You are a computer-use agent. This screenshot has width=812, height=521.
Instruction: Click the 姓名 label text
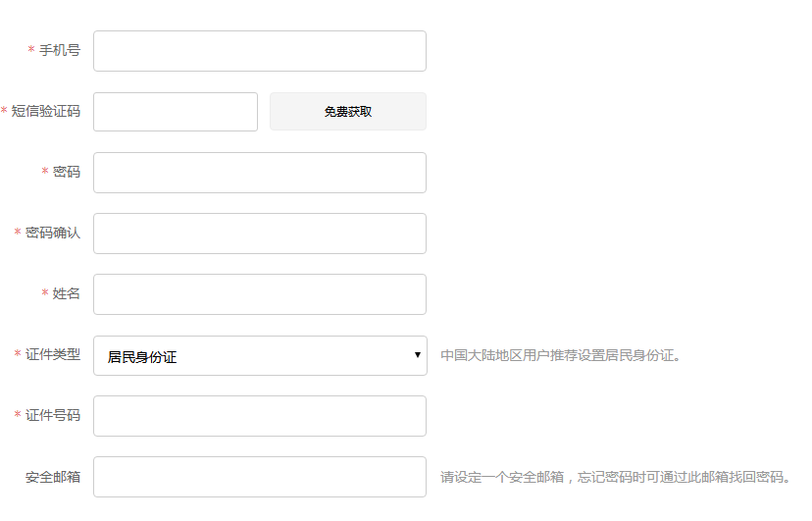point(67,293)
